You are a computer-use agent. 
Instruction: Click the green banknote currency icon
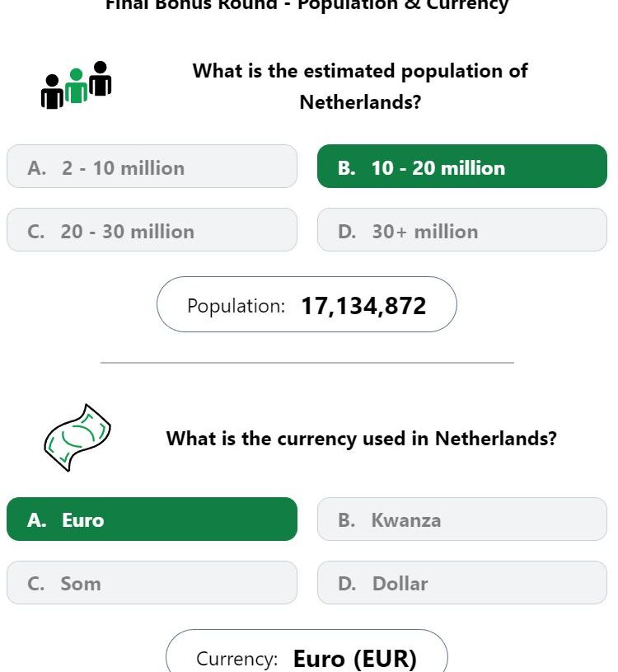[x=77, y=438]
